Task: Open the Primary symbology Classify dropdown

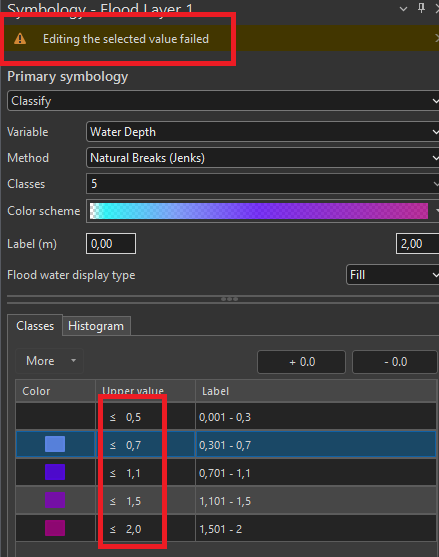Action: point(223,101)
